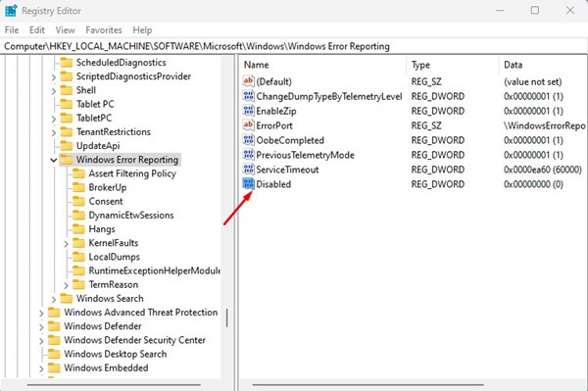
Task: Expand the KernelFaults subkey
Action: [66, 244]
